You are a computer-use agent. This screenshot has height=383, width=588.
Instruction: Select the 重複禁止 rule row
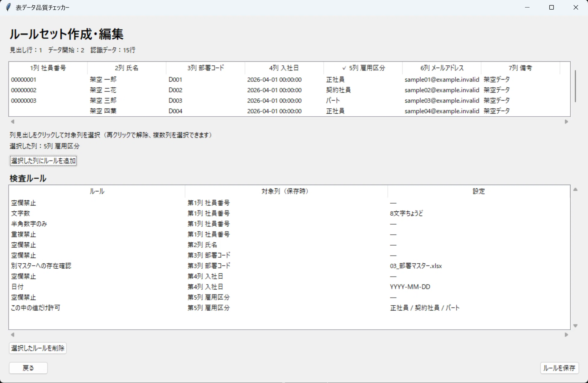[289, 234]
